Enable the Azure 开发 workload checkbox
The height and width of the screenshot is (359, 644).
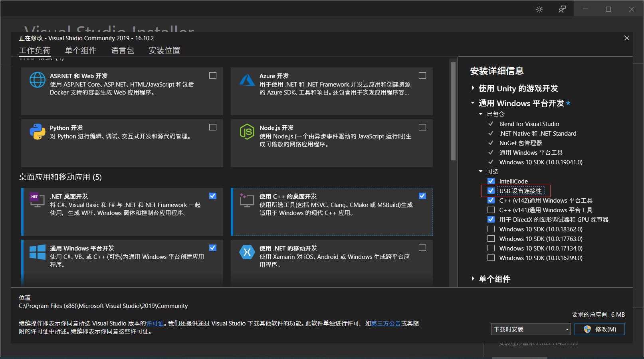[x=422, y=75]
